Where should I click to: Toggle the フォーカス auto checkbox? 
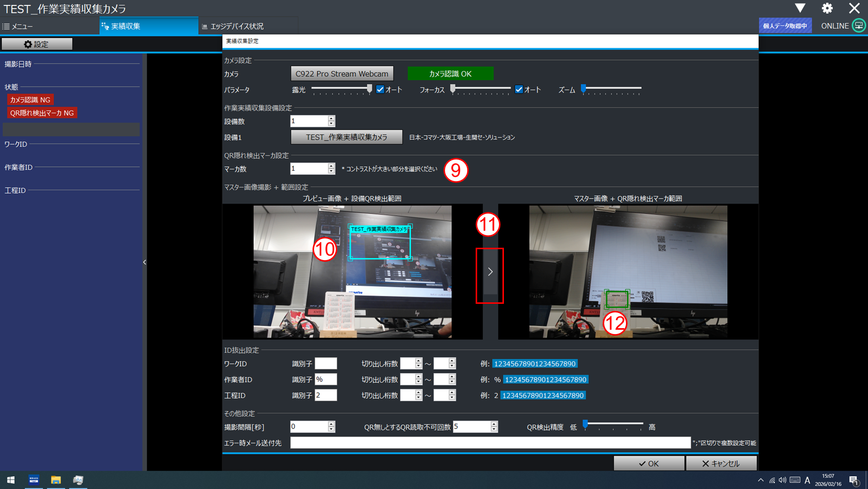(x=519, y=89)
